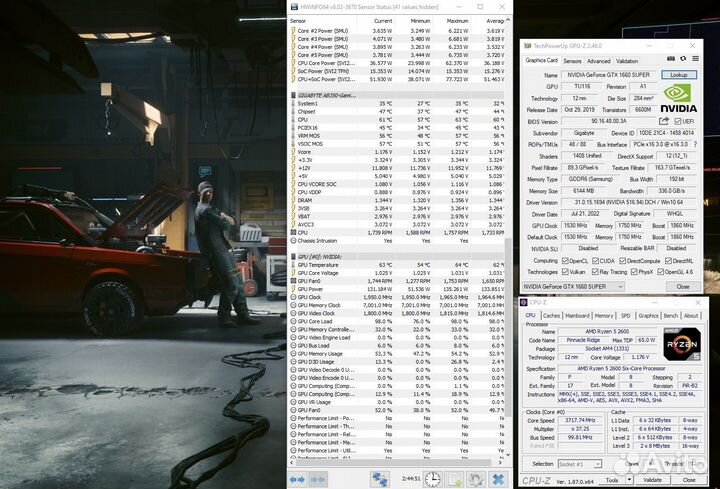Open SPD tab in CPU-Z
This screenshot has width=720, height=489.
point(625,315)
